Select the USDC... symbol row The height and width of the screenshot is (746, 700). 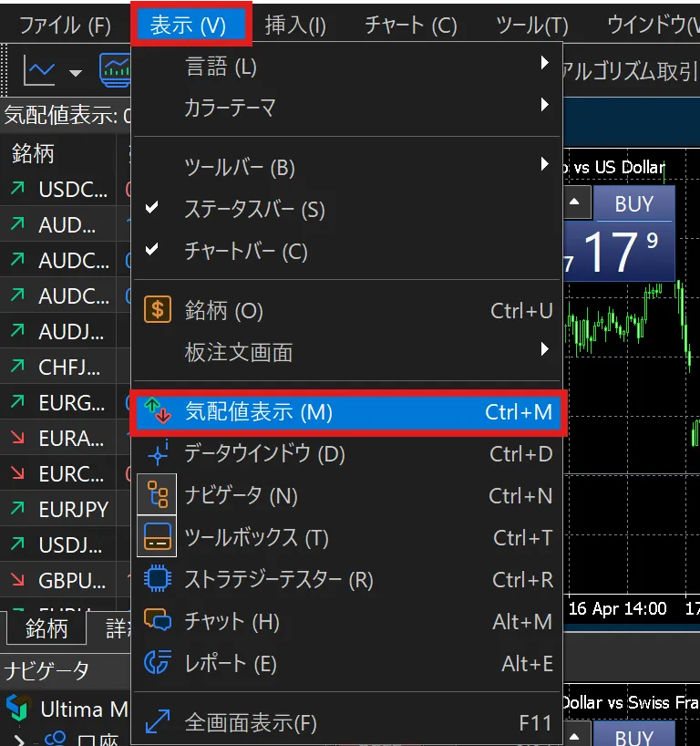point(65,190)
